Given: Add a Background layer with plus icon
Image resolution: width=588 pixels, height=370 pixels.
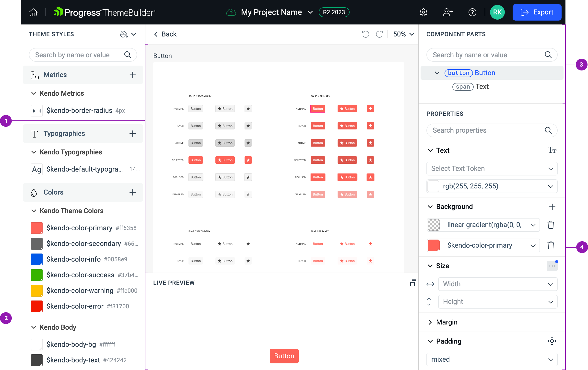Looking at the screenshot, I should 552,207.
